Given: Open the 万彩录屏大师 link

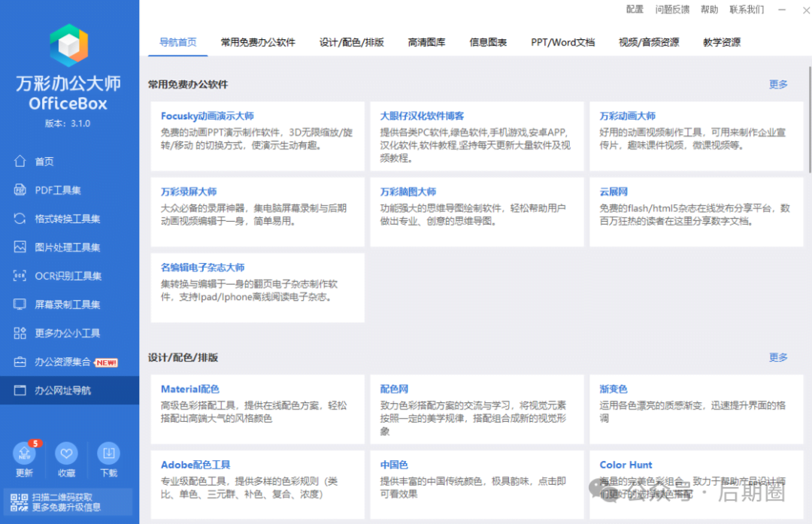Looking at the screenshot, I should click(189, 192).
